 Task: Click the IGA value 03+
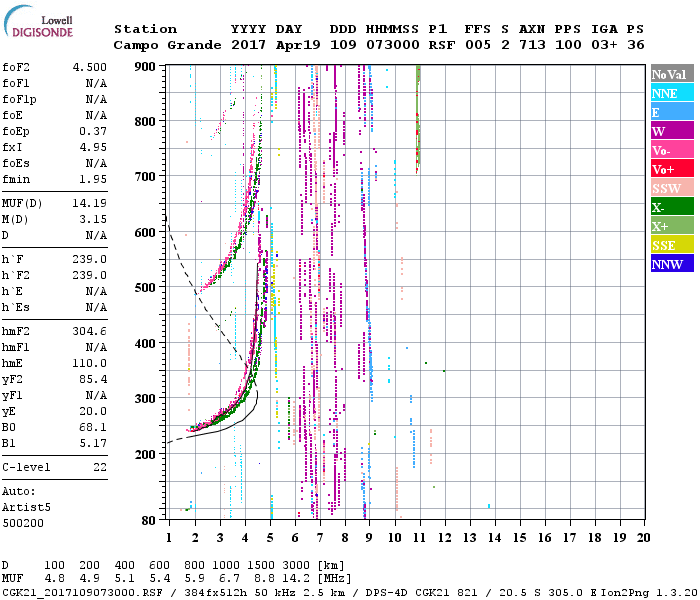[x=604, y=45]
